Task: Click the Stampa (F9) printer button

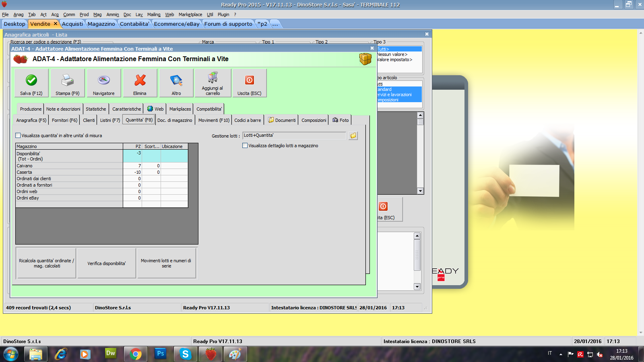Action: click(x=68, y=83)
